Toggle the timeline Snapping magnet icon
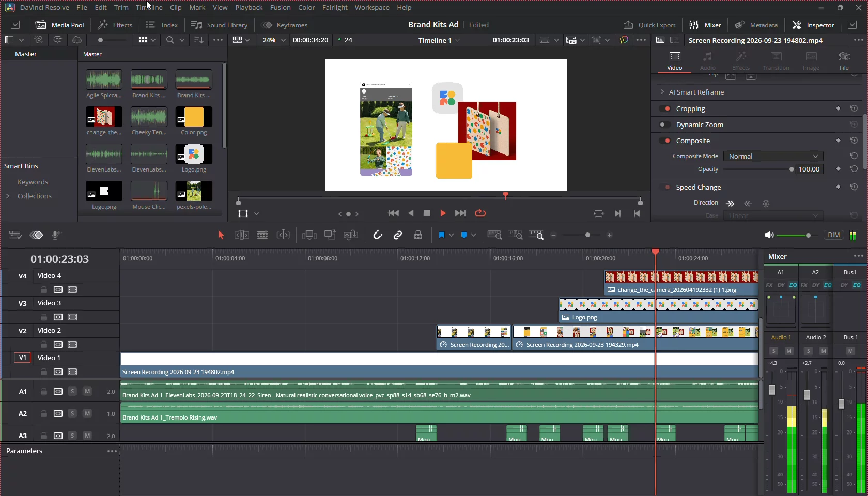 pyautogui.click(x=378, y=235)
